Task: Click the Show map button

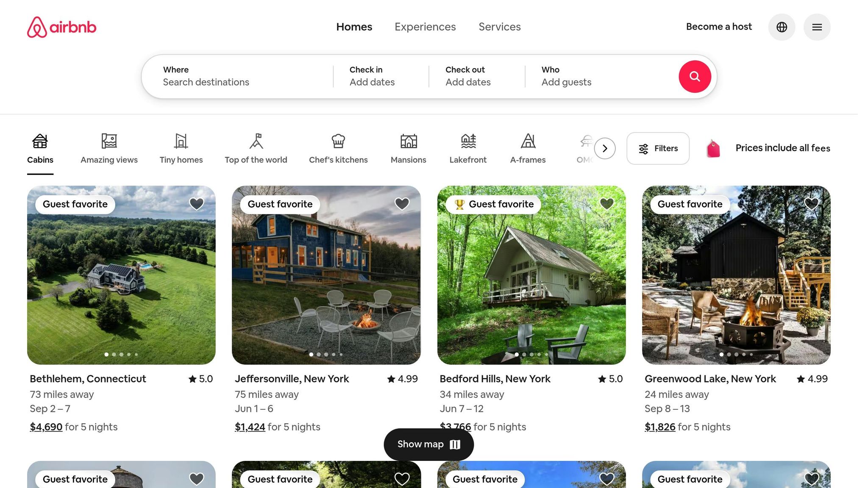Action: 428,444
